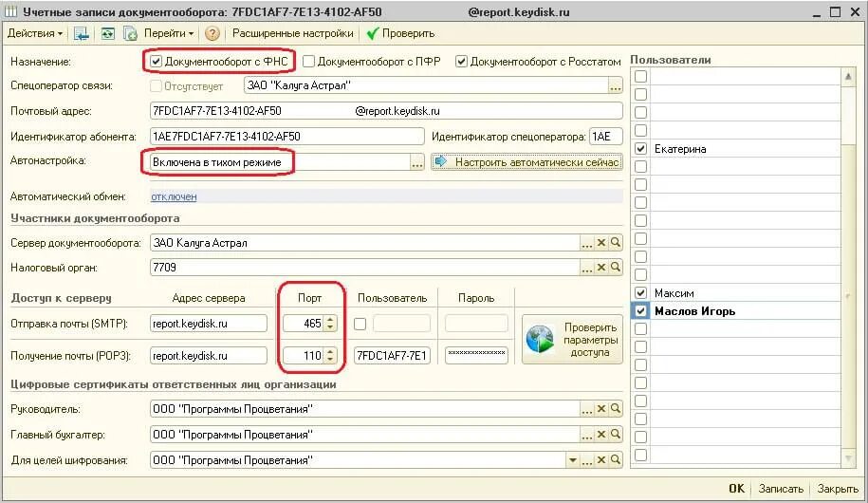
Task: Click Настроить автоматически сейчас button
Action: pyautogui.click(x=527, y=162)
